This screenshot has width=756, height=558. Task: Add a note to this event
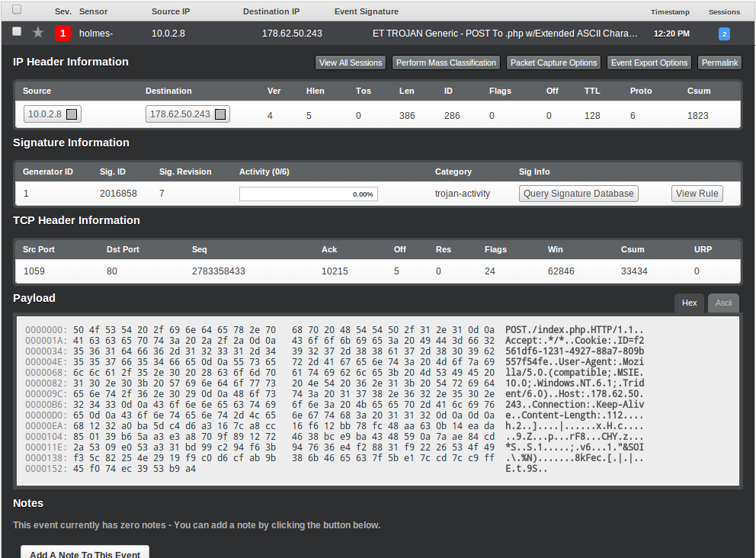(x=85, y=553)
